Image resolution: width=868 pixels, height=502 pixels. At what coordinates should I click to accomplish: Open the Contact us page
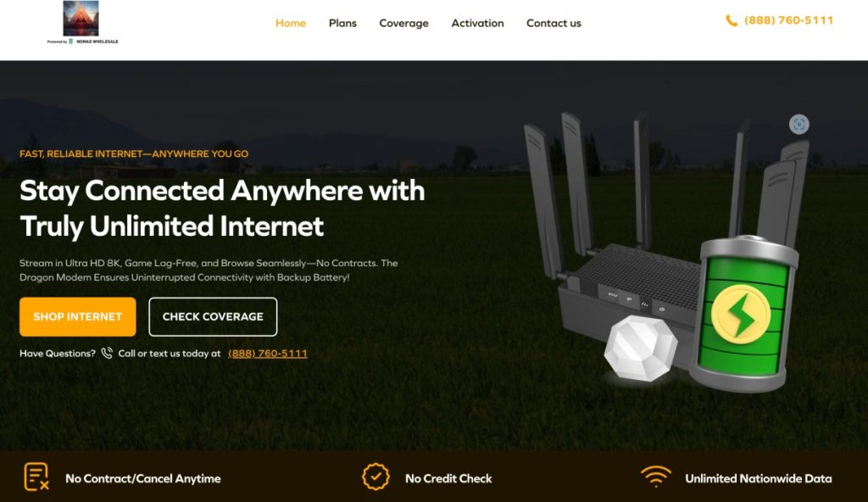point(554,23)
